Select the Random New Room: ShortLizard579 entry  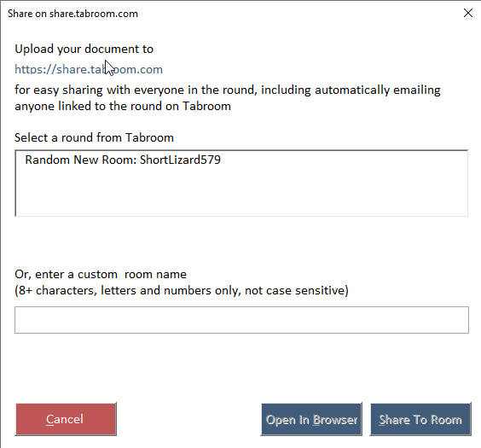(123, 160)
